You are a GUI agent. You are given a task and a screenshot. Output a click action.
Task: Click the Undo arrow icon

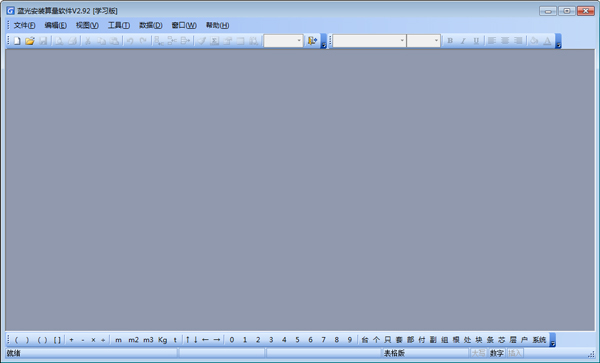point(130,41)
